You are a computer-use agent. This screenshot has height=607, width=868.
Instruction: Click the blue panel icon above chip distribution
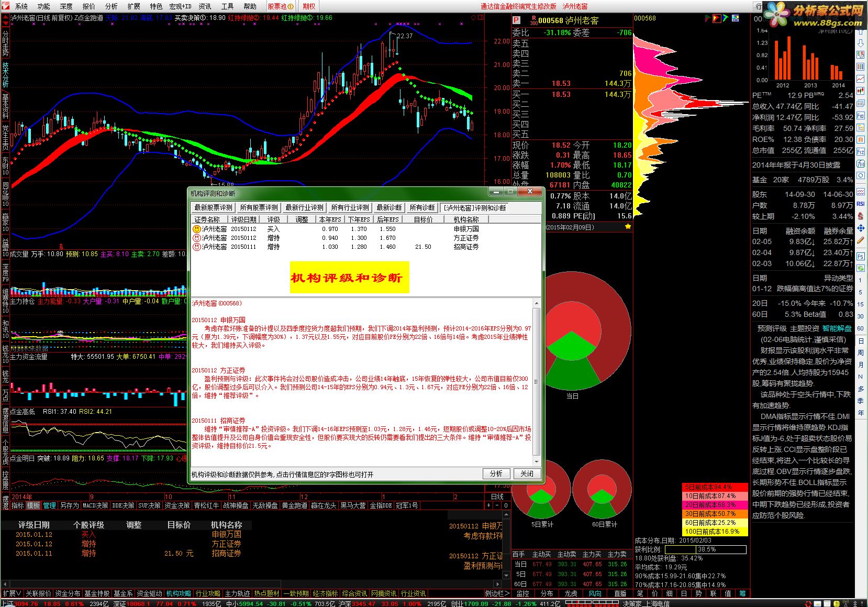[736, 18]
